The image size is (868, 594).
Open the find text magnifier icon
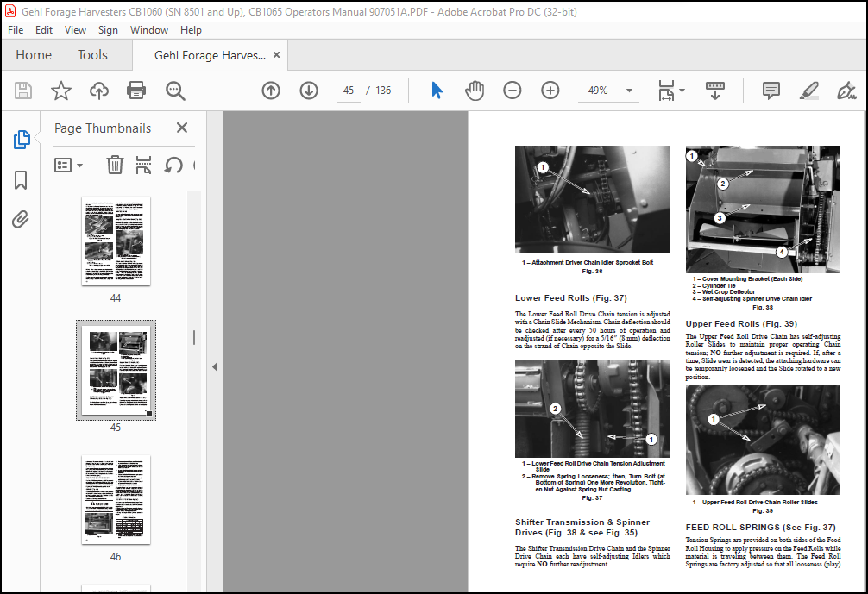[175, 91]
